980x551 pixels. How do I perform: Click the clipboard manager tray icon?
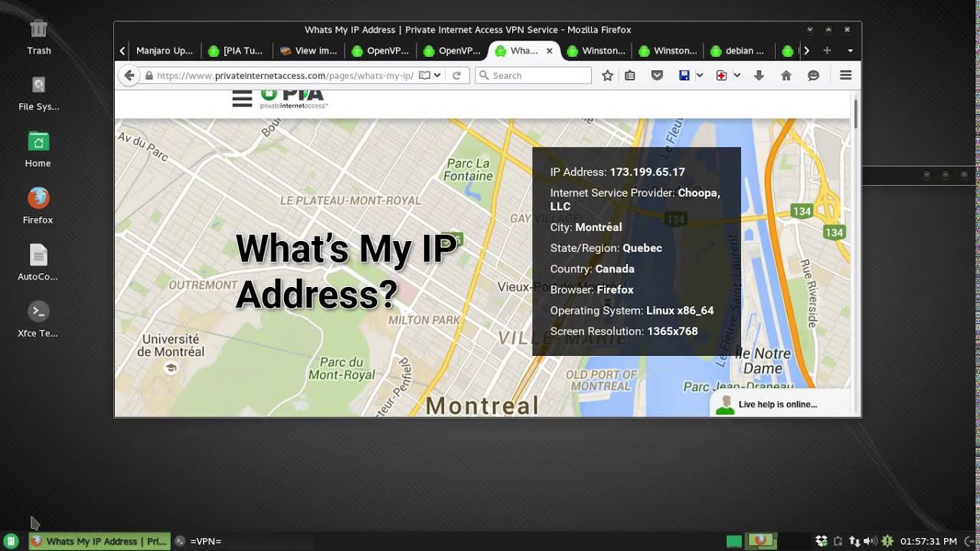point(838,541)
